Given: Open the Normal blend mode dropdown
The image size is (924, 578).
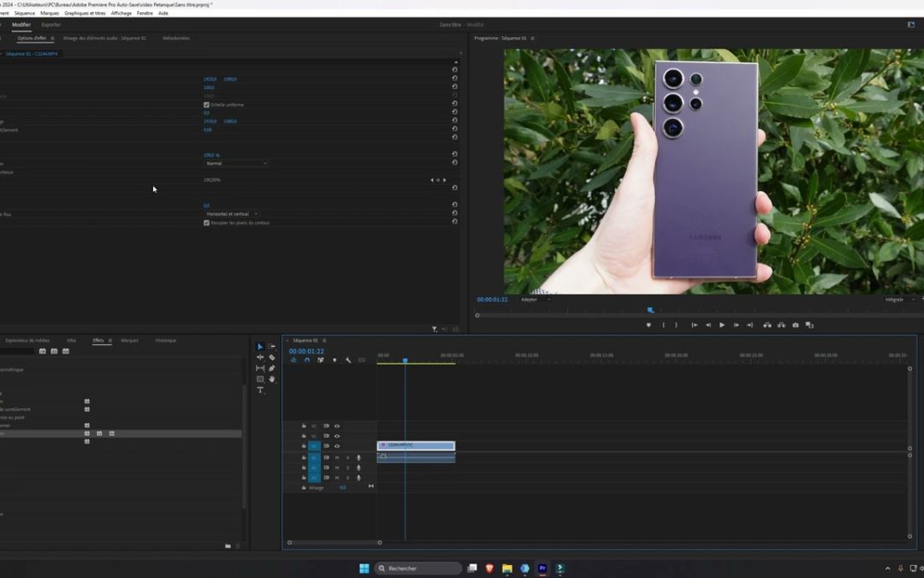Looking at the screenshot, I should [x=236, y=164].
